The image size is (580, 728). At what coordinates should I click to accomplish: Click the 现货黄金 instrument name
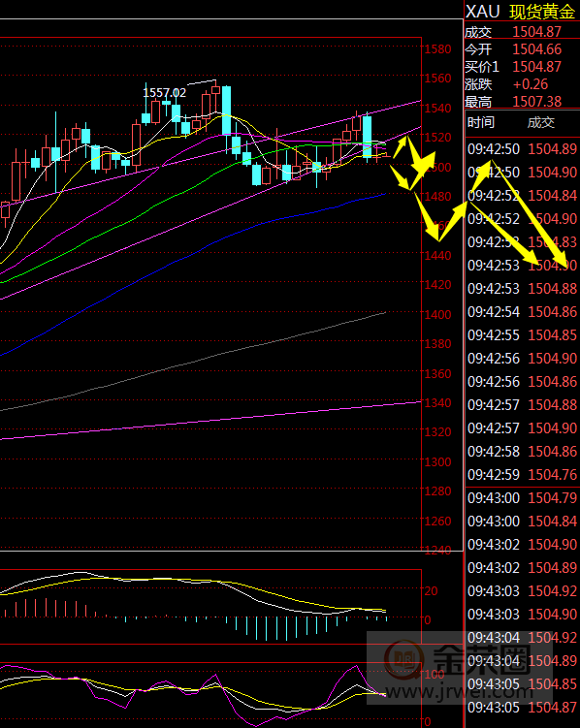click(x=542, y=12)
